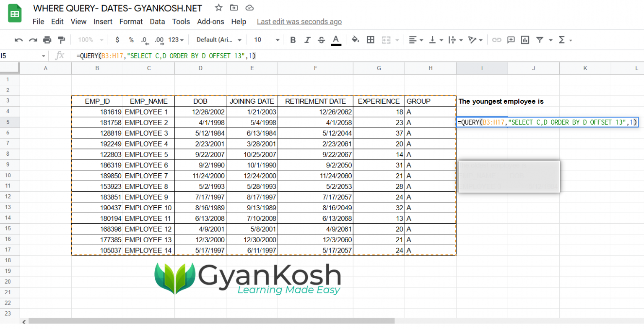Open the font dropdown showing Default (Arial)
Viewport: 644px width, 329px height.
coord(218,39)
